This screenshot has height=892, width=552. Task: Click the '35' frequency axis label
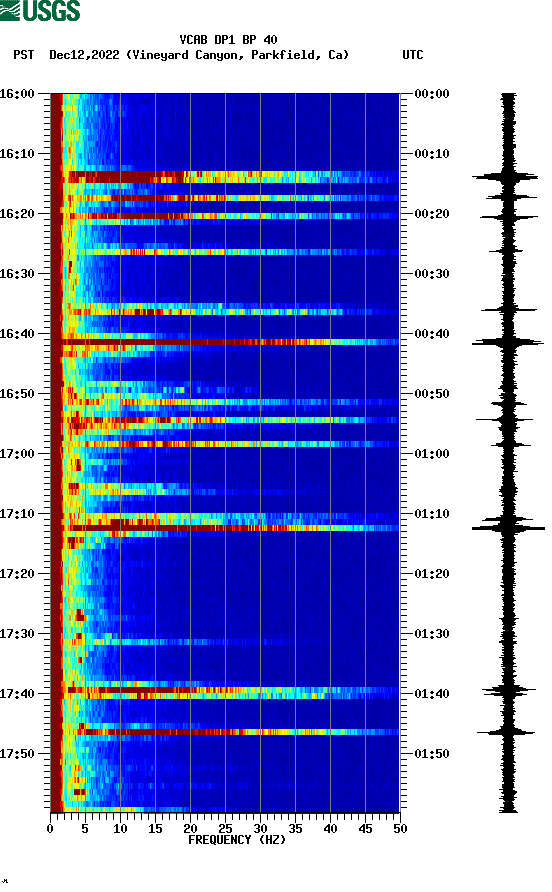[x=295, y=829]
